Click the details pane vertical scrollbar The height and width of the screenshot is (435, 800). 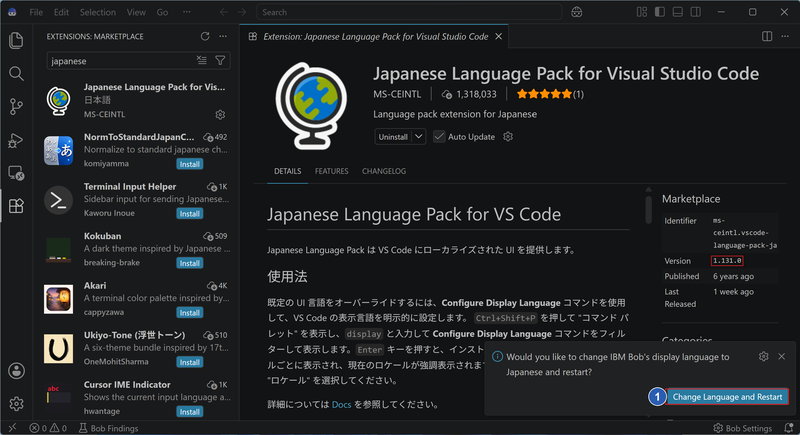[648, 208]
